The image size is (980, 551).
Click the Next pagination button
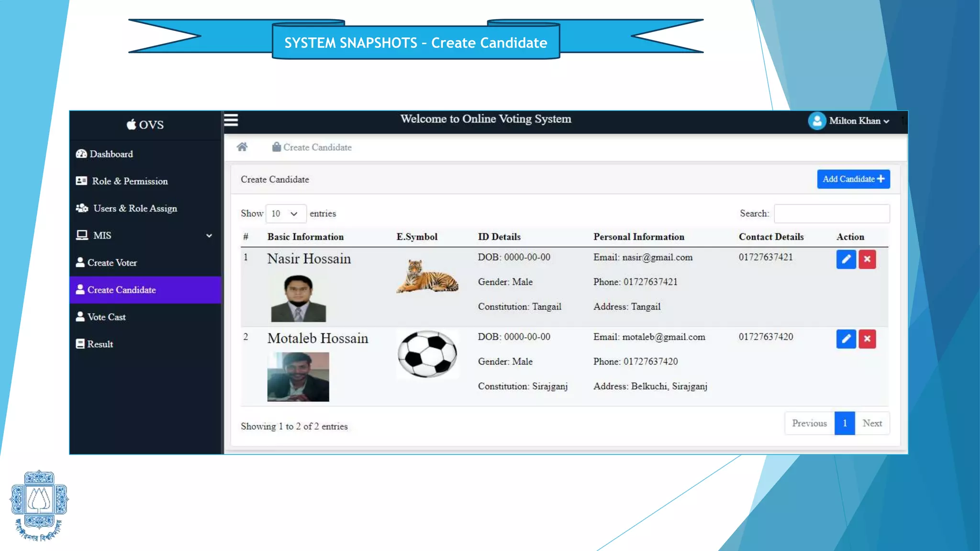coord(872,423)
